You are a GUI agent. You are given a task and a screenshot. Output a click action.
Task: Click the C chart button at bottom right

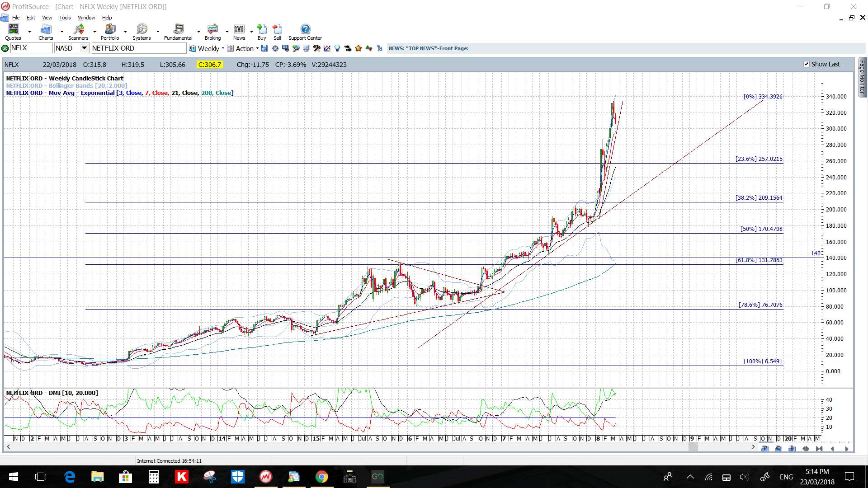click(778, 449)
